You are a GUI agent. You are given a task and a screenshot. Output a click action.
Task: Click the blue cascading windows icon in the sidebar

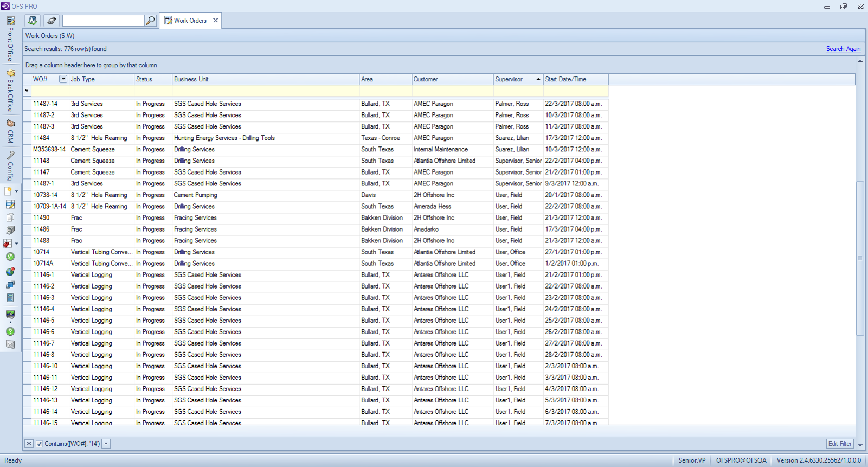coord(10,285)
